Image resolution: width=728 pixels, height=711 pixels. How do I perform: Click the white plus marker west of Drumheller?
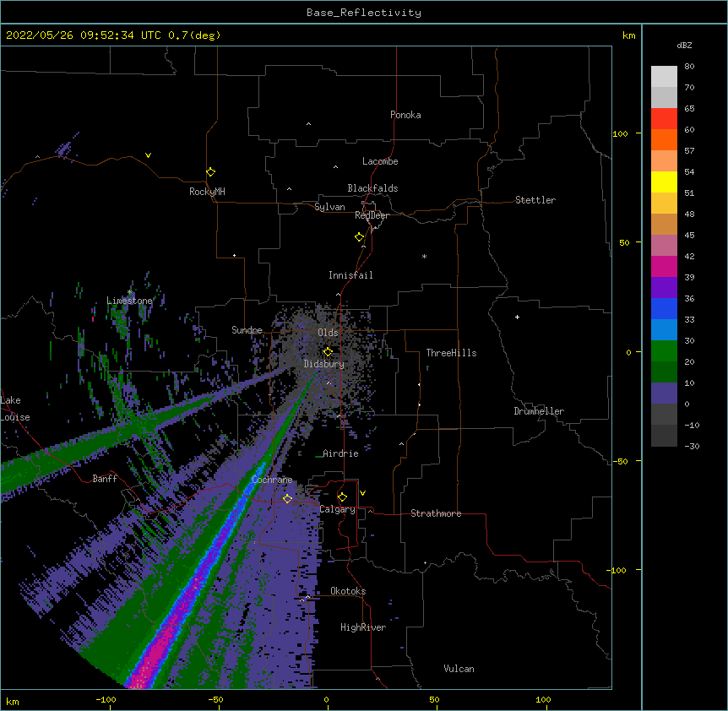(x=517, y=317)
